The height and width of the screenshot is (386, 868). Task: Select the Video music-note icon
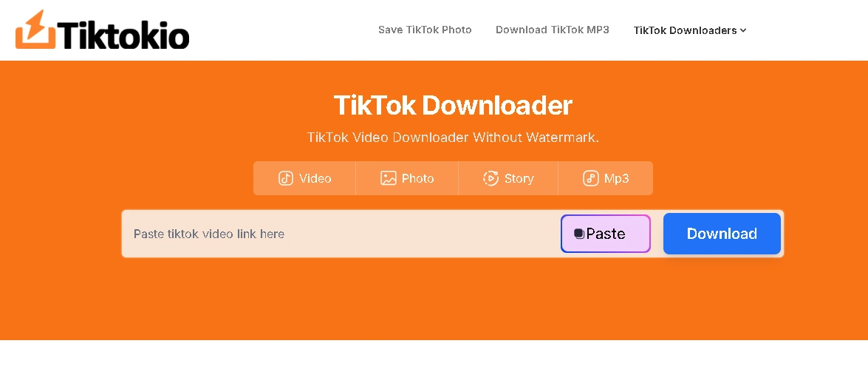[x=286, y=178]
